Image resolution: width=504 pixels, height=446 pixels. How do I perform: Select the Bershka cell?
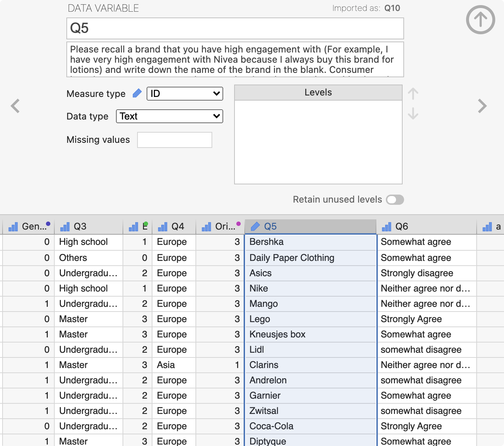tap(310, 242)
